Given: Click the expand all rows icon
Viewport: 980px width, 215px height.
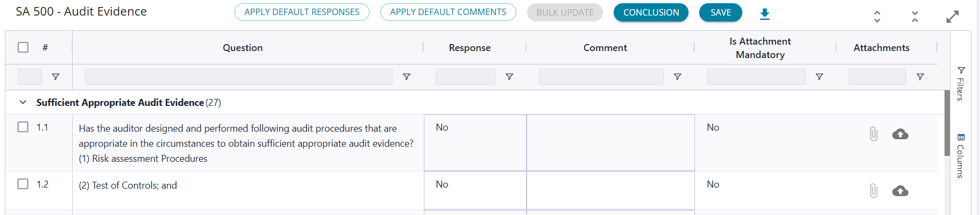Looking at the screenshot, I should [877, 17].
